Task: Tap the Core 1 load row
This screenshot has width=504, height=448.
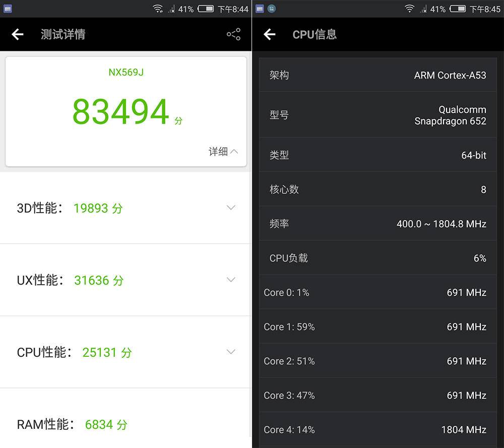Action: (377, 327)
